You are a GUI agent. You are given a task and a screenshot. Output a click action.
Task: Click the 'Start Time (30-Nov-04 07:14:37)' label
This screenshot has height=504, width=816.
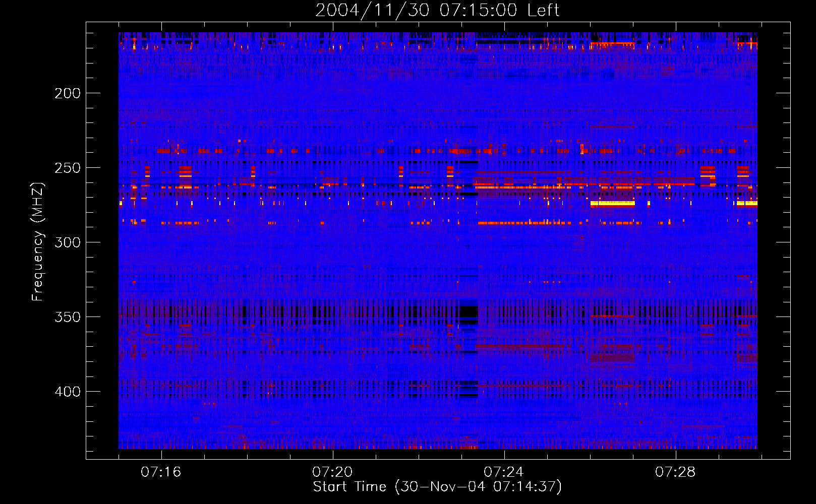point(437,487)
